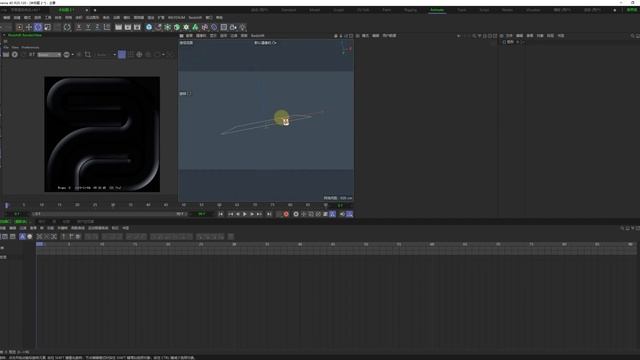Image resolution: width=640 pixels, height=360 pixels.
Task: Click the live selection tool icon
Action: [19, 27]
